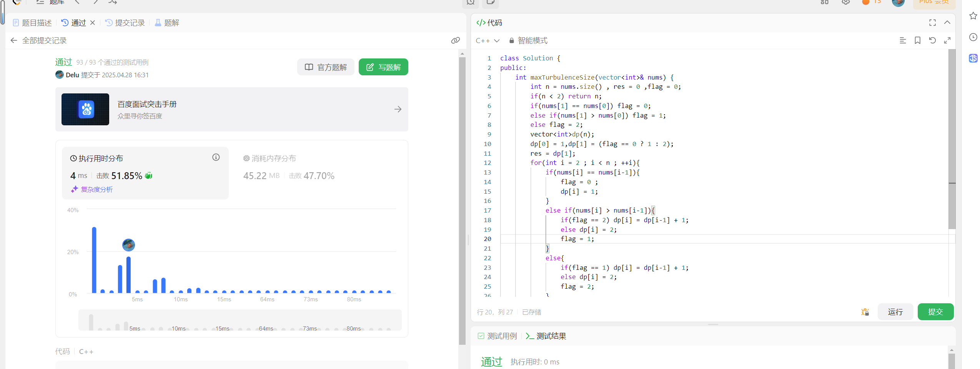Click next problem arrow in top bar
Image resolution: width=980 pixels, height=369 pixels.
95,2
